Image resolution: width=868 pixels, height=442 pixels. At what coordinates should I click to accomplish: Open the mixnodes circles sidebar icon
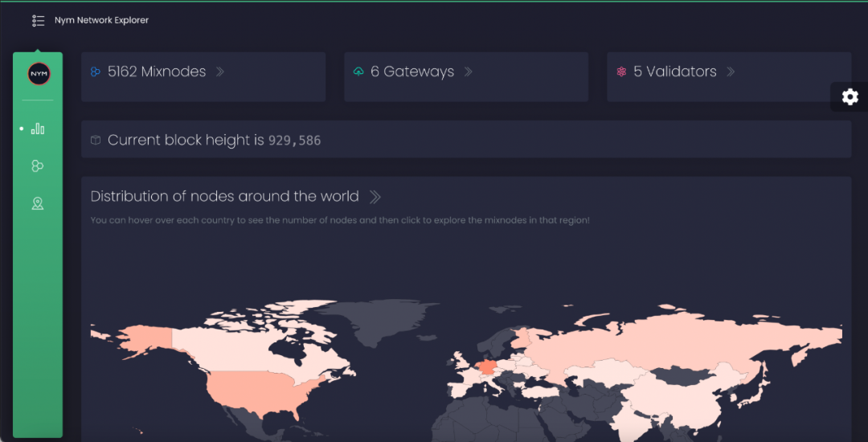[x=38, y=166]
